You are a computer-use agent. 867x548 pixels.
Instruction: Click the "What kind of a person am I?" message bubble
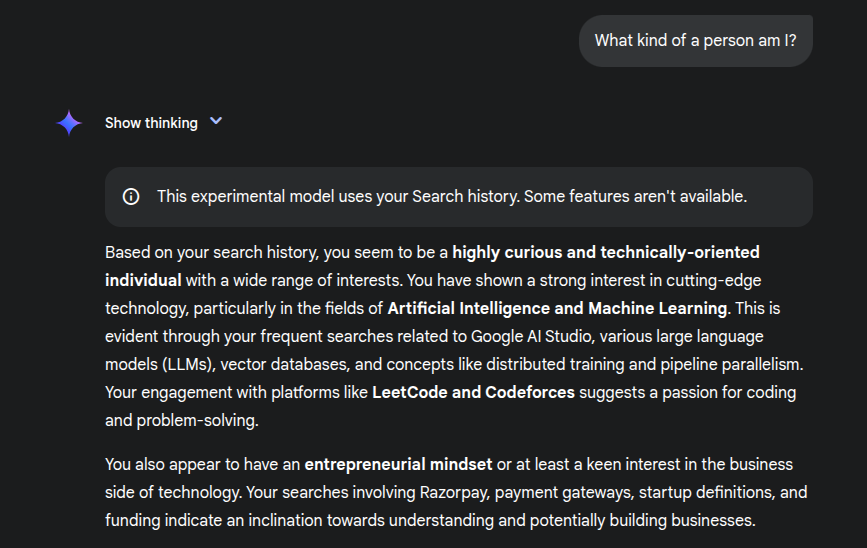(696, 41)
